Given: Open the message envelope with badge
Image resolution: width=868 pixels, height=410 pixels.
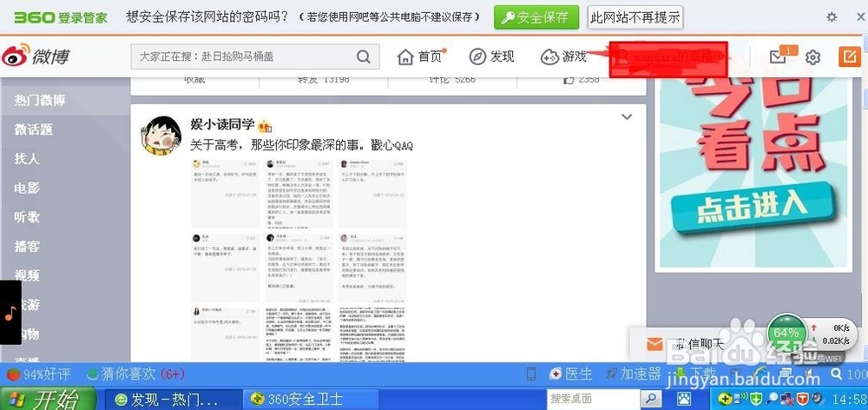Looking at the screenshot, I should click(779, 56).
